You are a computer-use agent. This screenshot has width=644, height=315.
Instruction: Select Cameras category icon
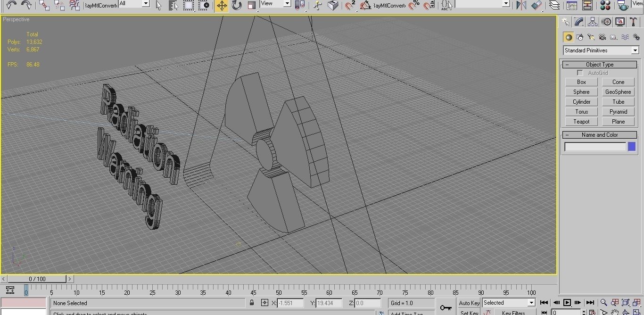tap(602, 37)
